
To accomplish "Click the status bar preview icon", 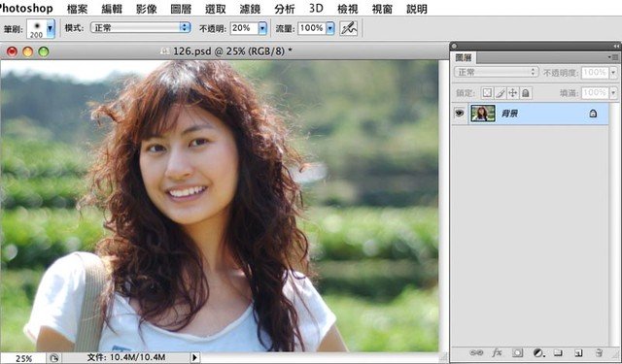I will click(53, 358).
